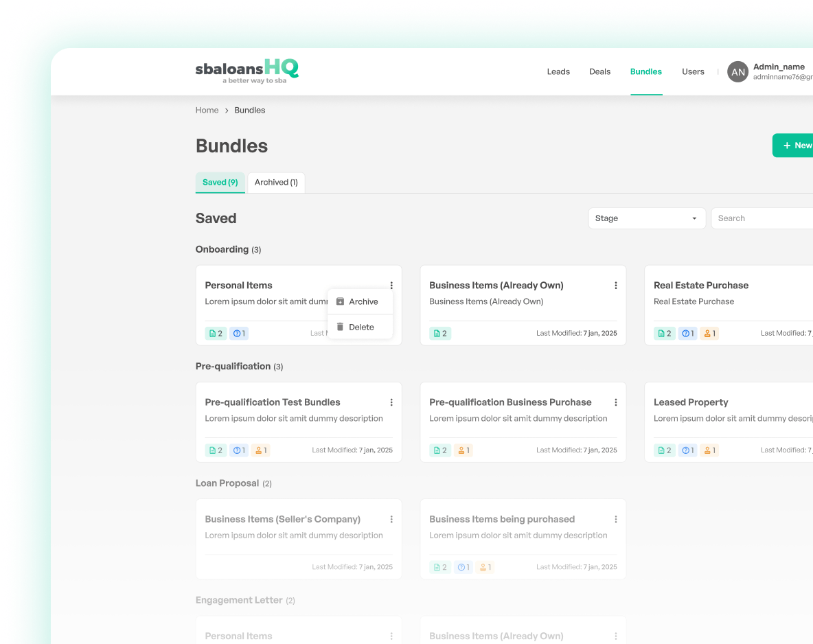Click three-dot menu on Business Items being purchased

click(615, 520)
